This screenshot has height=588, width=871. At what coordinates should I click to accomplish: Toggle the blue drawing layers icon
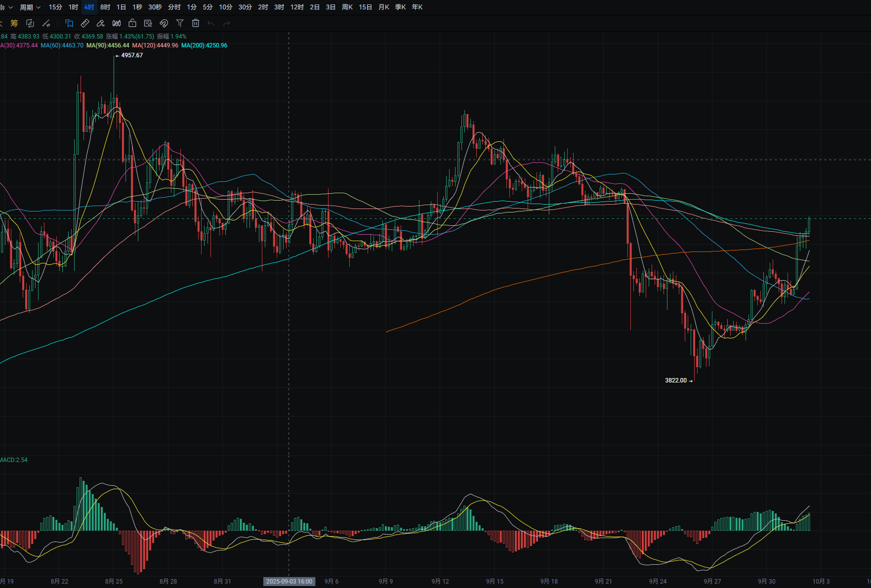tap(69, 23)
